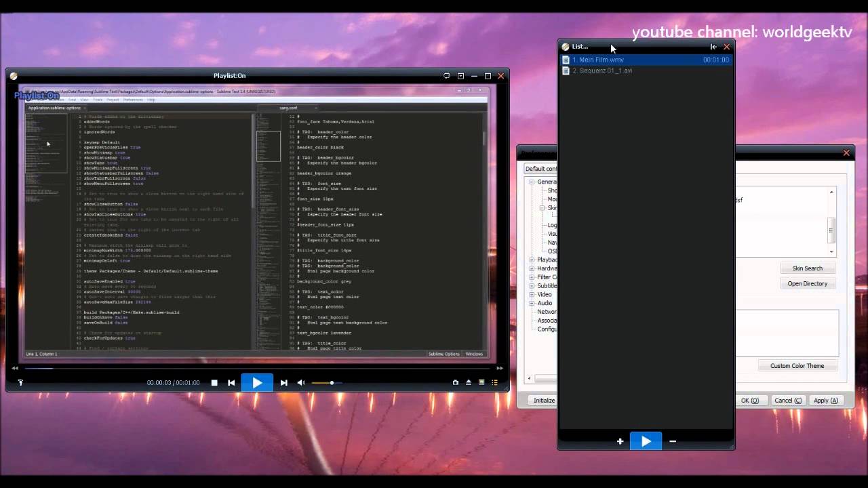
Task: Add a file with the playlist plus icon
Action: coord(620,441)
